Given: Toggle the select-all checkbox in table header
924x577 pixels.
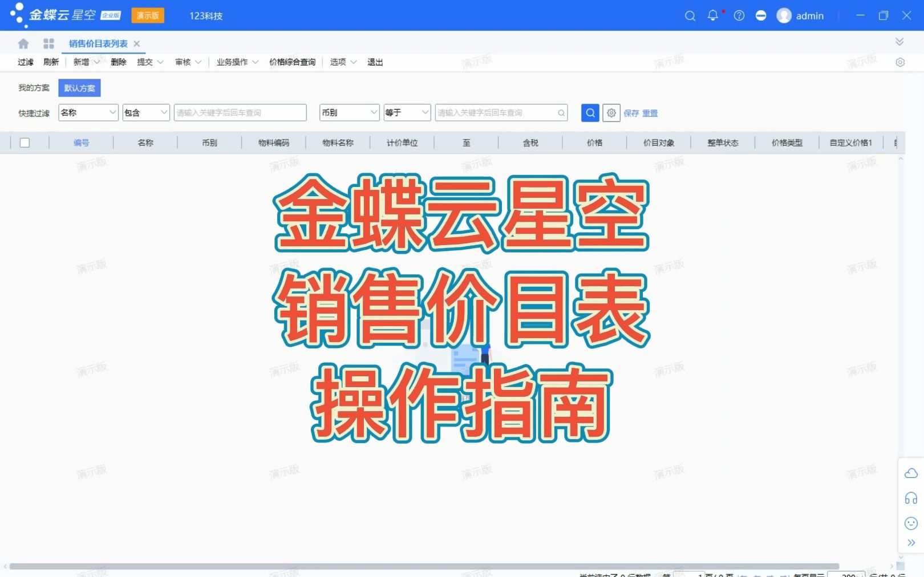Looking at the screenshot, I should click(x=25, y=143).
